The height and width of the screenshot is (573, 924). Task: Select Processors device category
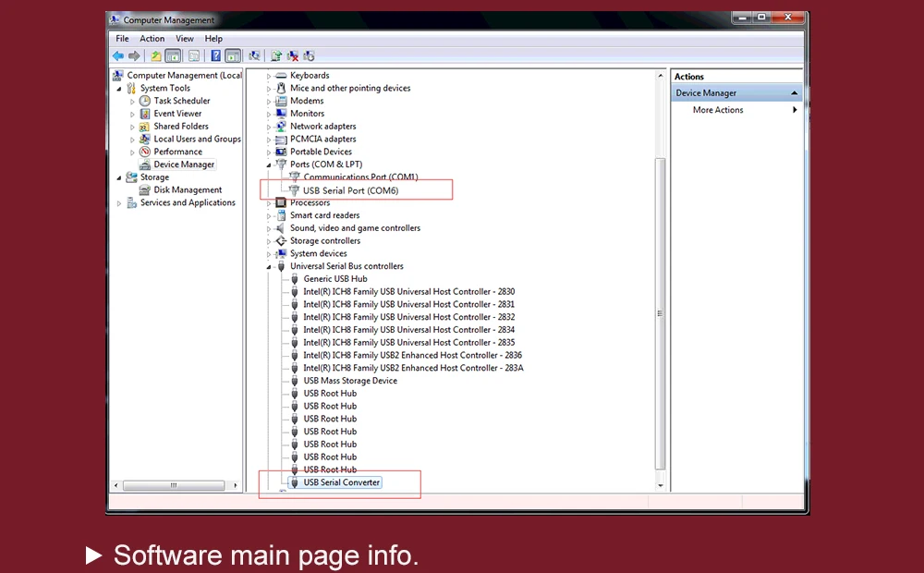[x=310, y=202]
